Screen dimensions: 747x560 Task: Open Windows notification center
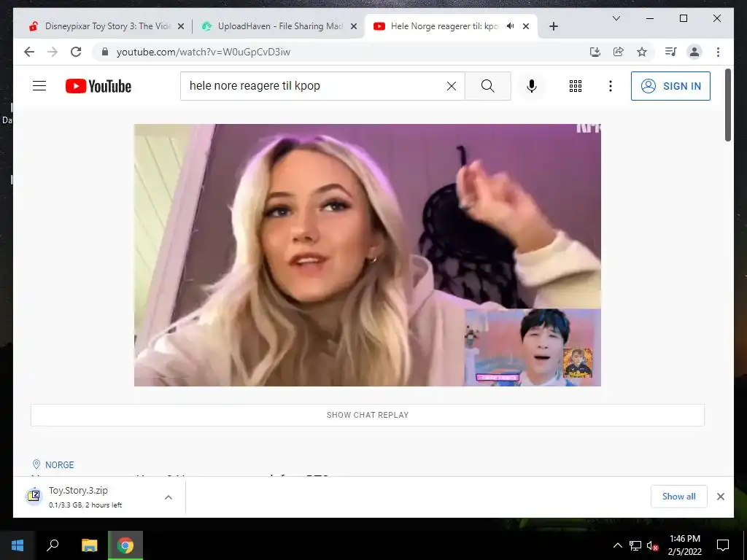pyautogui.click(x=723, y=545)
